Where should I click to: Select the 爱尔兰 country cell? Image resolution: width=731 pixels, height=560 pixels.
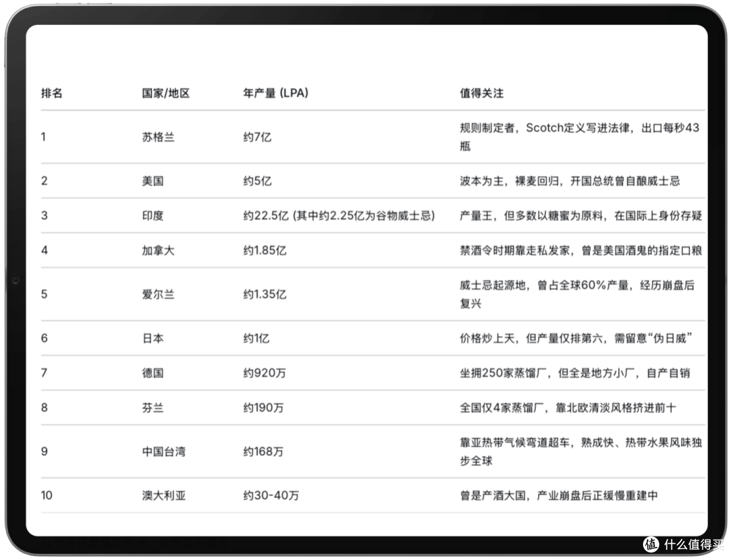pyautogui.click(x=158, y=294)
